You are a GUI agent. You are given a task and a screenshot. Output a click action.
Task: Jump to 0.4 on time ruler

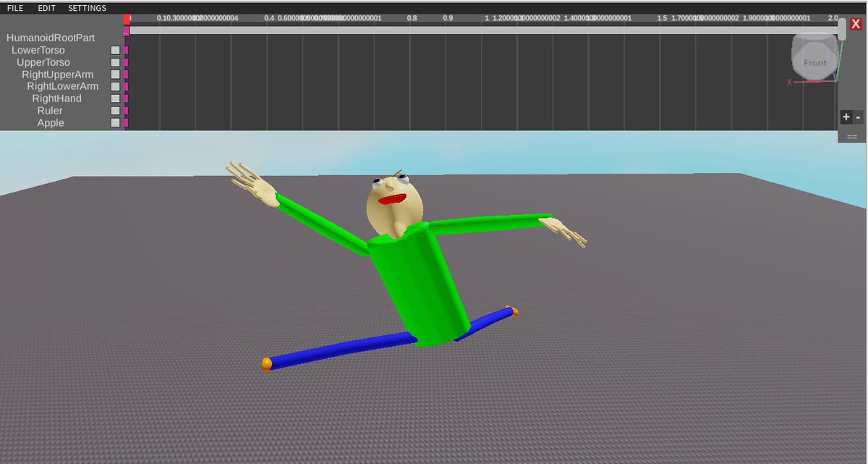coord(269,19)
